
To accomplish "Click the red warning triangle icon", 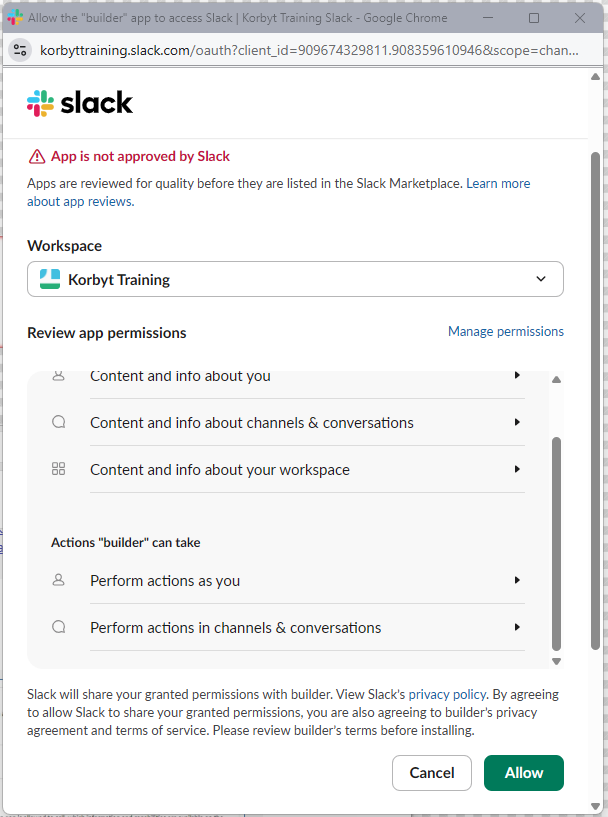I will tap(37, 156).
